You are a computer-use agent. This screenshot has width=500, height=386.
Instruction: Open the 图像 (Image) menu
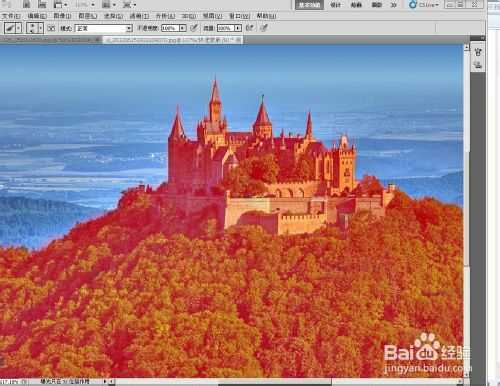(x=62, y=16)
